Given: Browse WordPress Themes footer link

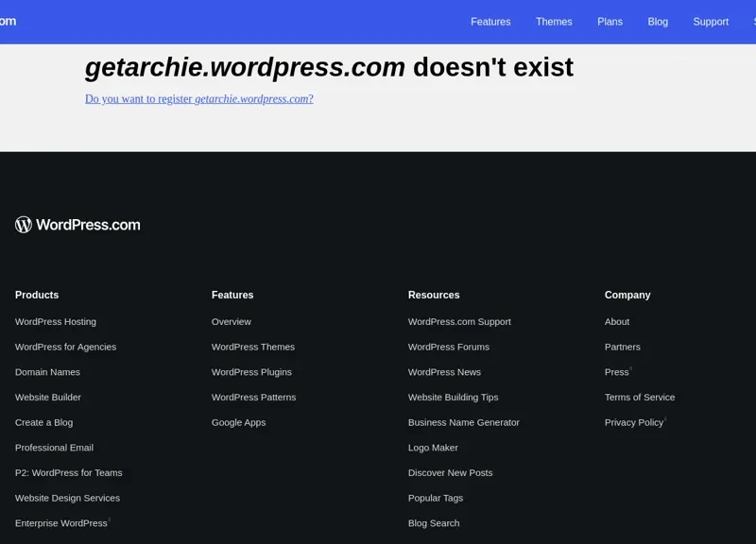Looking at the screenshot, I should point(252,347).
